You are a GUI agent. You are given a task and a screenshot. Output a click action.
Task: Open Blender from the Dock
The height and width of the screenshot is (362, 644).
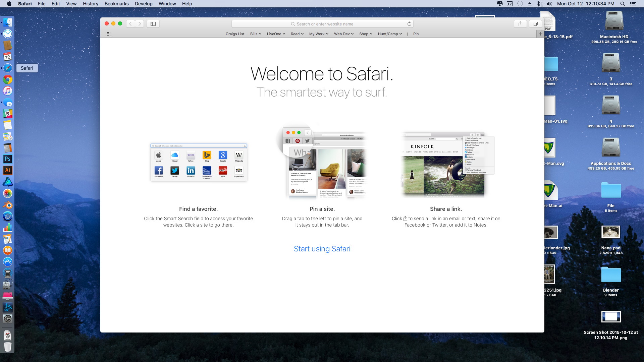[8, 205]
